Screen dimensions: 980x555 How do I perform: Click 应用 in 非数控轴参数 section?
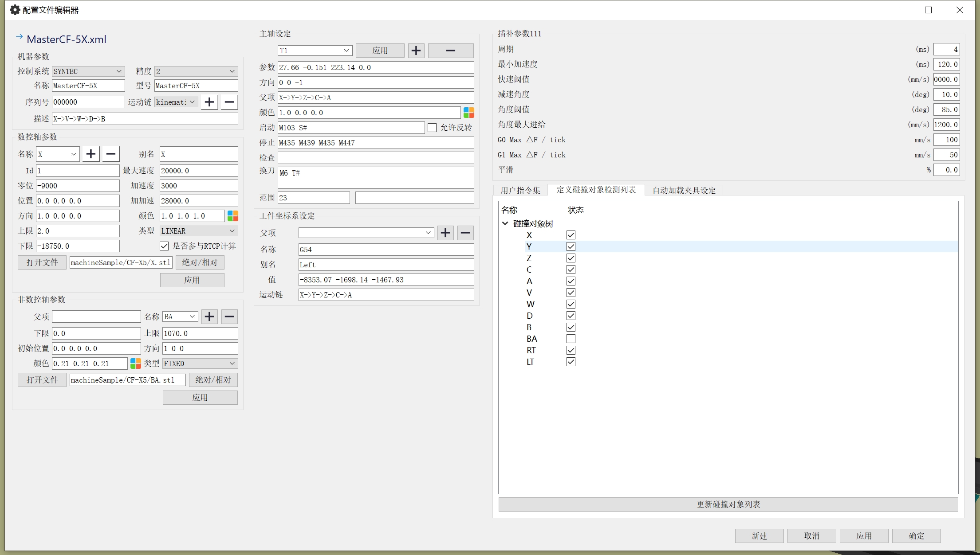pos(200,398)
